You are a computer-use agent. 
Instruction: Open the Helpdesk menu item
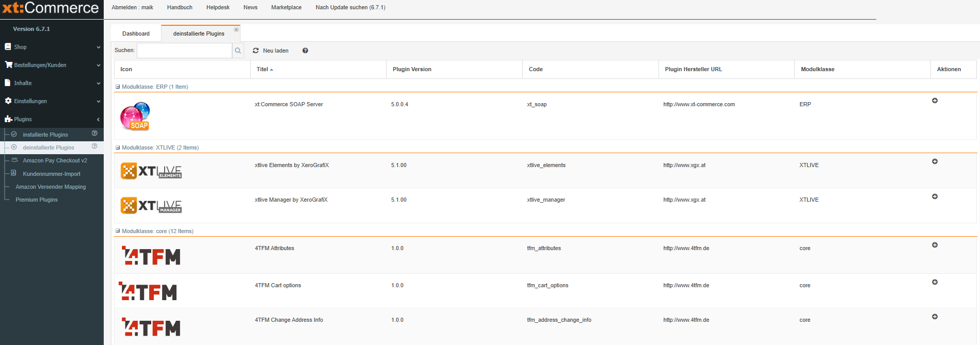point(218,7)
